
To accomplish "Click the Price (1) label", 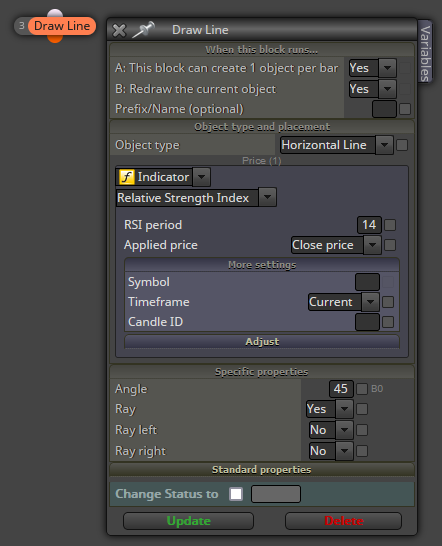I will pos(262,161).
